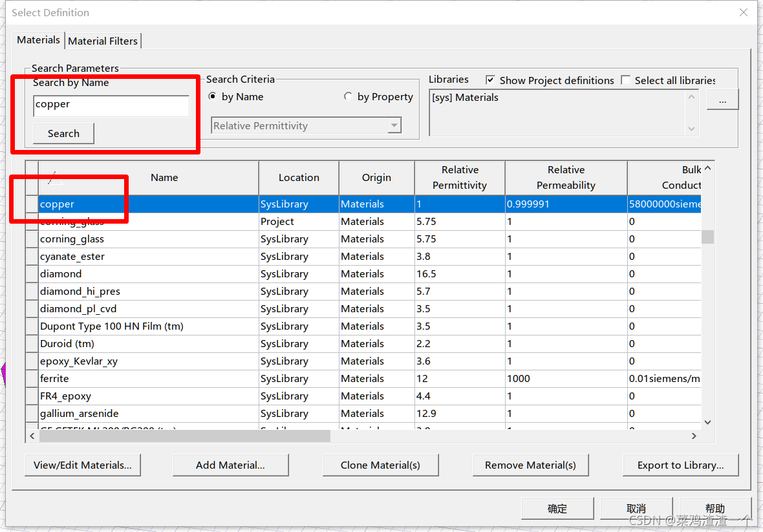Select [sys] Materials library entry

click(465, 97)
